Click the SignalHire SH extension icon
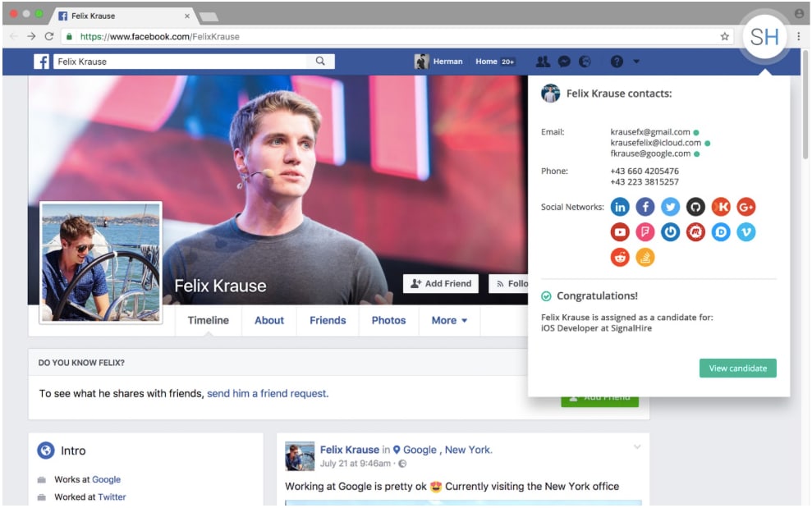Image resolution: width=812 pixels, height=508 pixels. (x=764, y=37)
